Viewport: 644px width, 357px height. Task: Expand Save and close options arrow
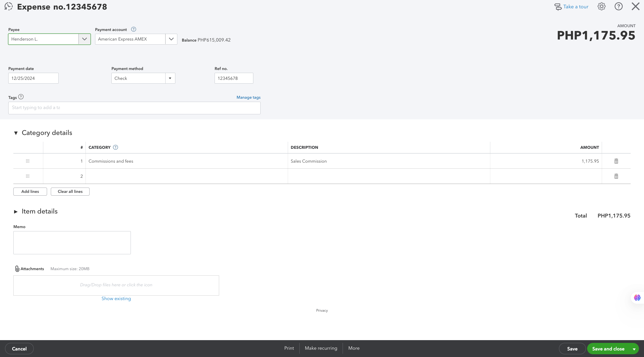pos(634,349)
